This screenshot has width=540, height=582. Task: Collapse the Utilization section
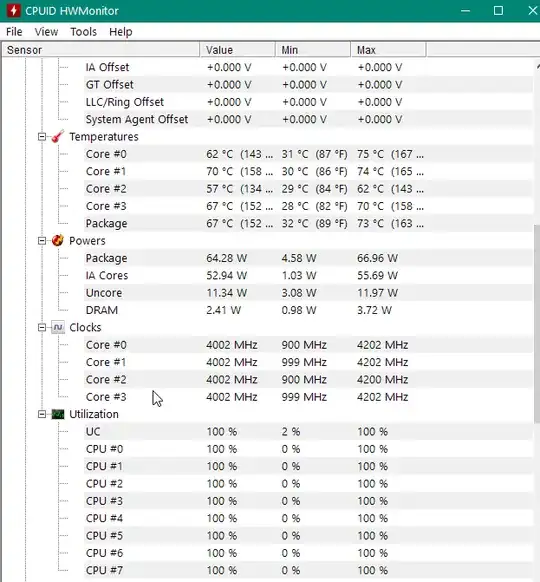pos(42,414)
